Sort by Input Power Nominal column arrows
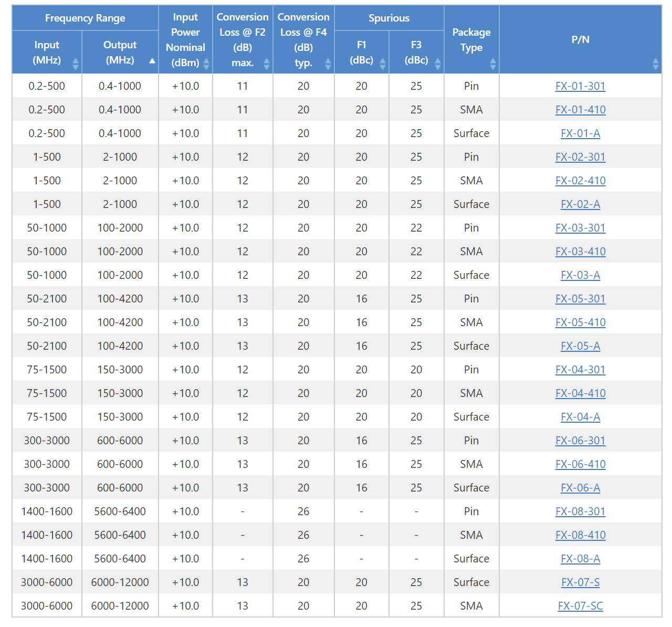The height and width of the screenshot is (627, 672). [x=206, y=64]
